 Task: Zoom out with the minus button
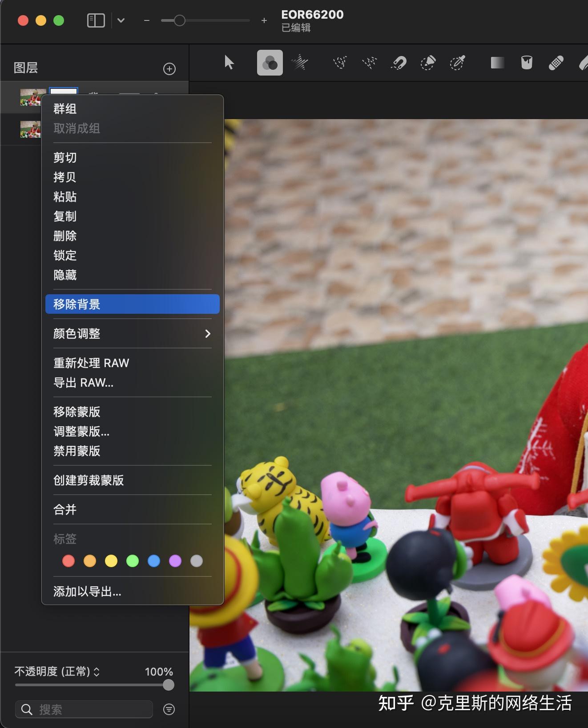[x=147, y=20]
